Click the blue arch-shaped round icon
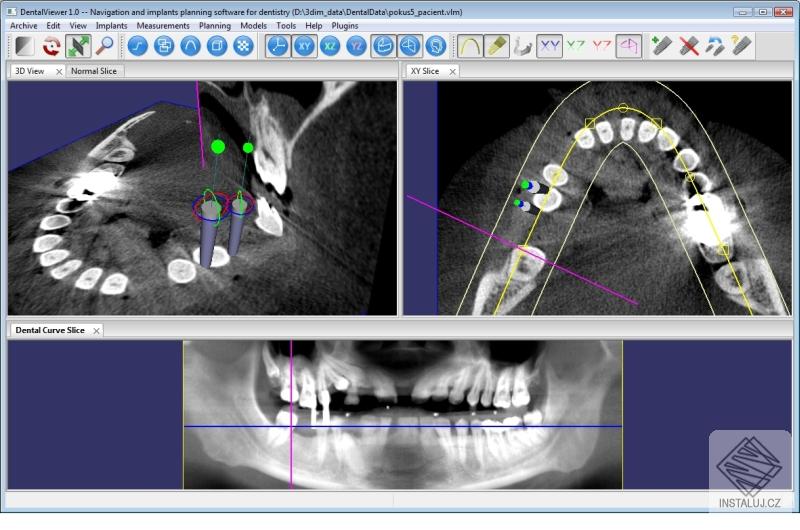 pyautogui.click(x=191, y=46)
